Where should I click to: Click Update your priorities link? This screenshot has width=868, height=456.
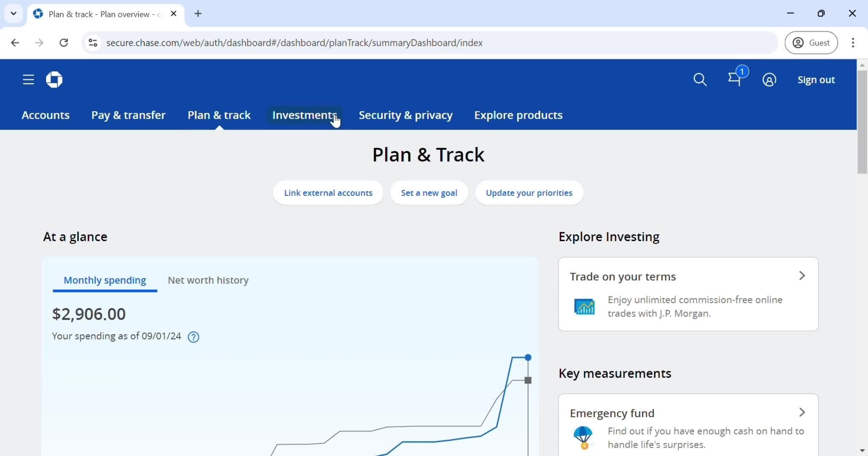click(x=529, y=193)
